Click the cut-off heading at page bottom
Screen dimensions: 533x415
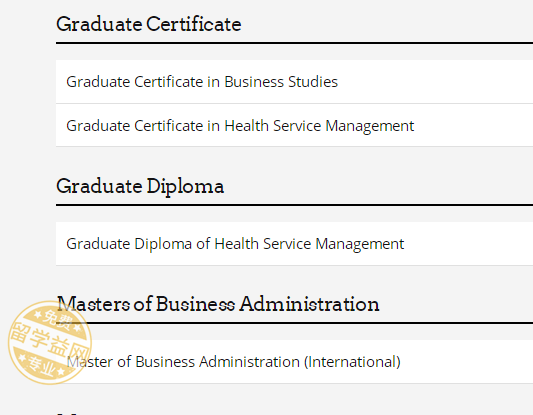(x=66, y=414)
